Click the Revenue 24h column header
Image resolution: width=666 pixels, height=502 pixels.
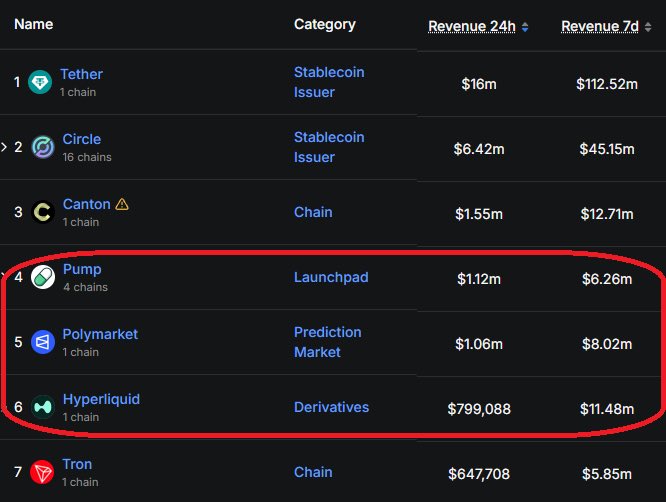click(471, 26)
